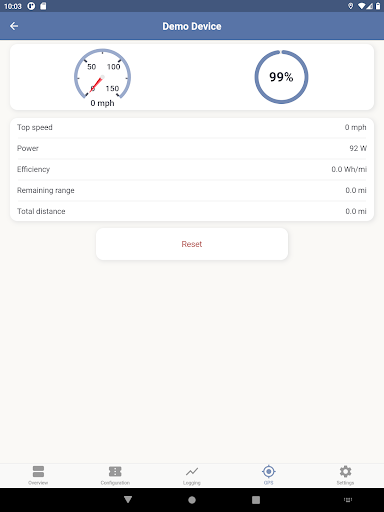Image resolution: width=384 pixels, height=512 pixels.
Task: Tap Android back navigation triangle
Action: (x=128, y=499)
